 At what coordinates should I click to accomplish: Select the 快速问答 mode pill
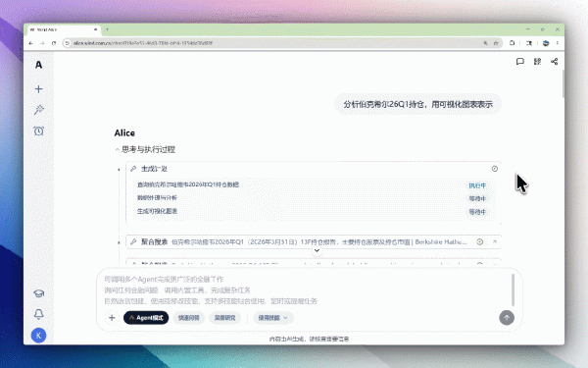point(188,318)
